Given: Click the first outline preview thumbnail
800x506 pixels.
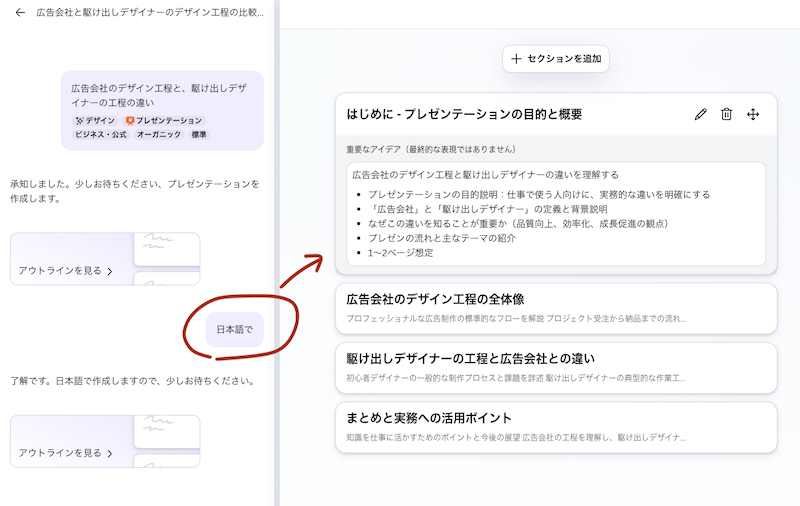Looking at the screenshot, I should (x=165, y=248).
